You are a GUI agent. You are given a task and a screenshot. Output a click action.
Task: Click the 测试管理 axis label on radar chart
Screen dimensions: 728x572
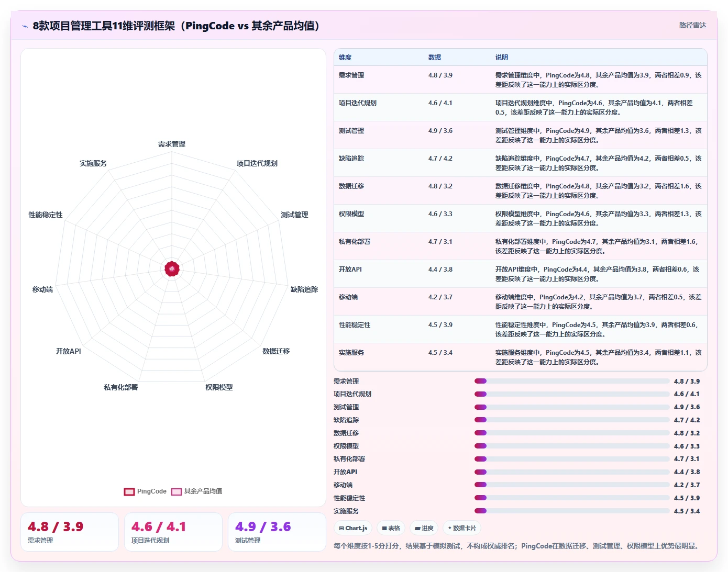pos(294,215)
